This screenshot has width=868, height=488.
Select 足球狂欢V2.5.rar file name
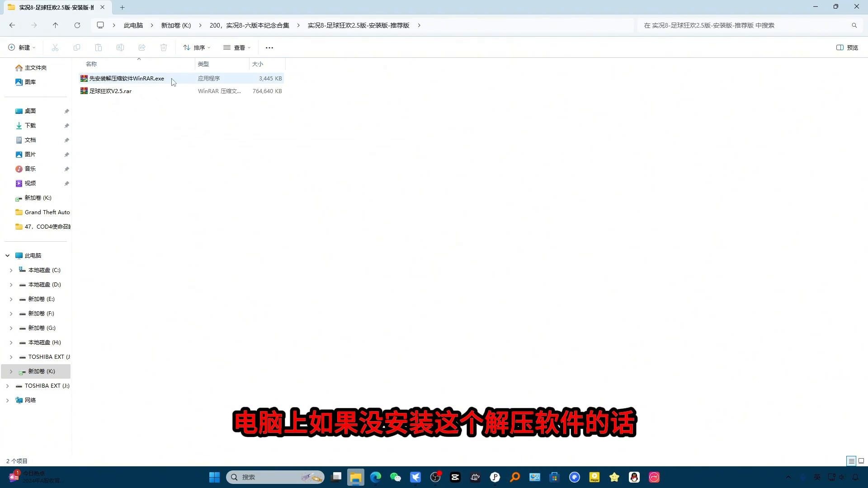(110, 91)
